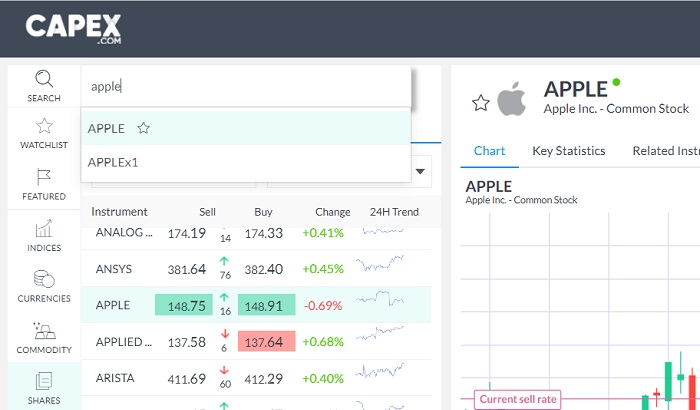This screenshot has width=700, height=410.
Task: Click ARISTA sell price 411.69
Action: (x=187, y=379)
